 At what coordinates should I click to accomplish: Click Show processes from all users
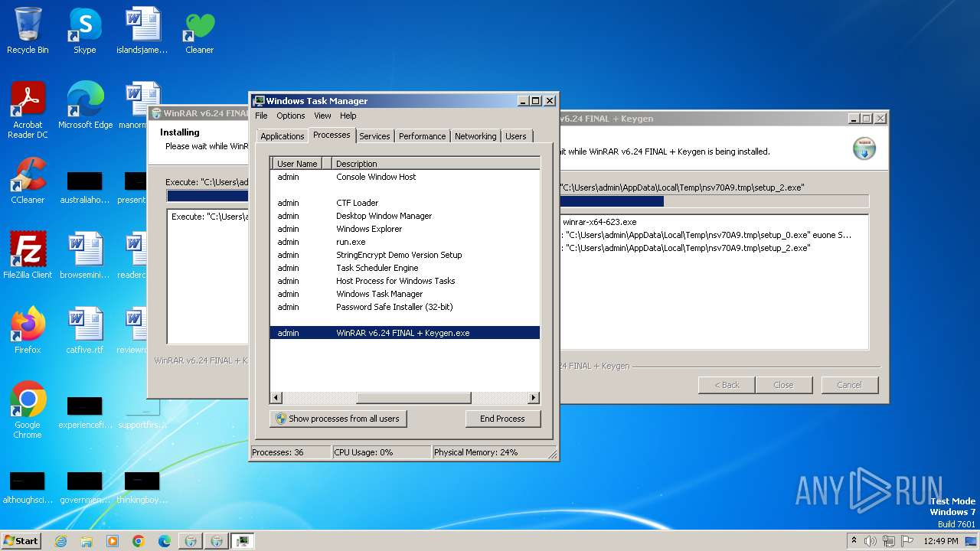click(338, 419)
